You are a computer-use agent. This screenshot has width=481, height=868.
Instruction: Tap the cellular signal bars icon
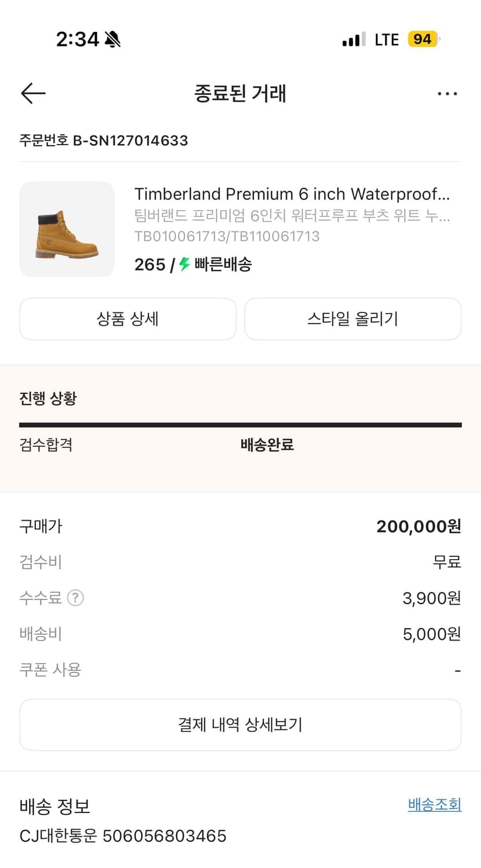point(353,39)
